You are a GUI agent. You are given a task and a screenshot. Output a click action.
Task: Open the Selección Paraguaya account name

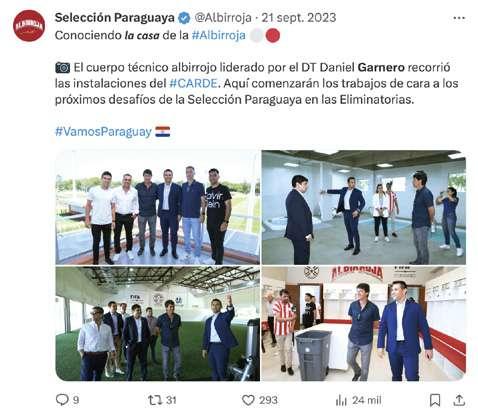[114, 18]
